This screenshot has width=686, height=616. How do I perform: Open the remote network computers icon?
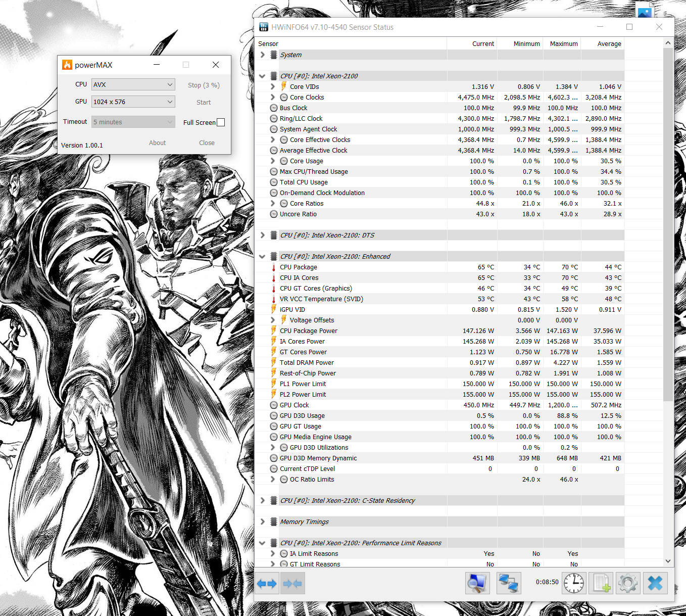508,584
